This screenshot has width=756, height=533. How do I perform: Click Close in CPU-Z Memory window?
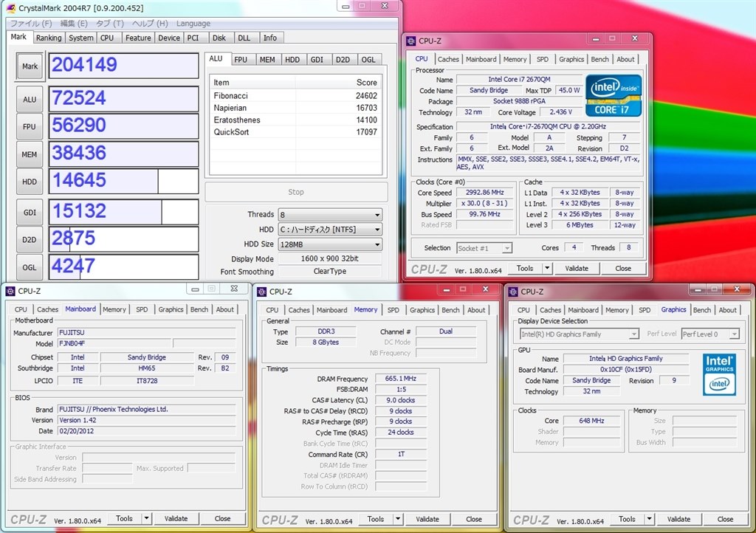click(474, 519)
